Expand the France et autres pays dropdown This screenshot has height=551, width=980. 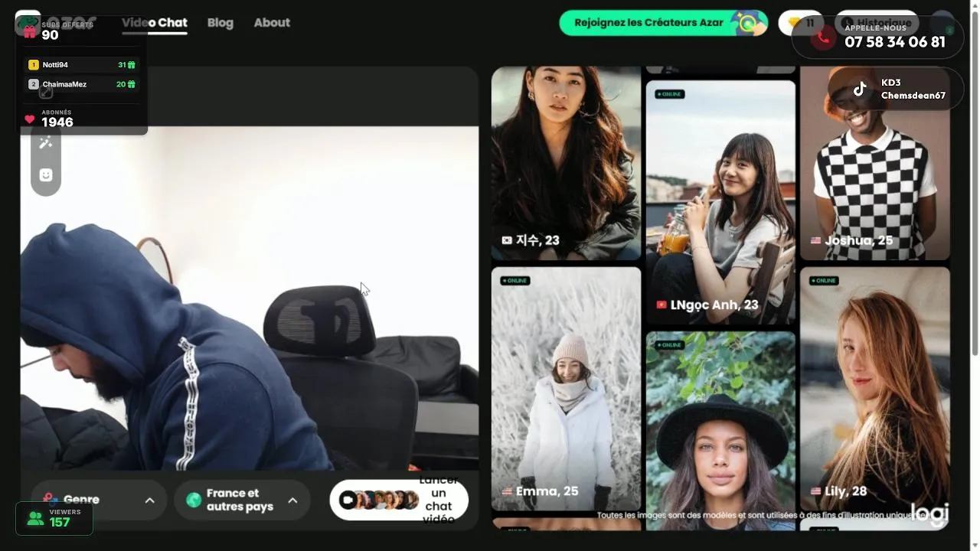point(242,500)
